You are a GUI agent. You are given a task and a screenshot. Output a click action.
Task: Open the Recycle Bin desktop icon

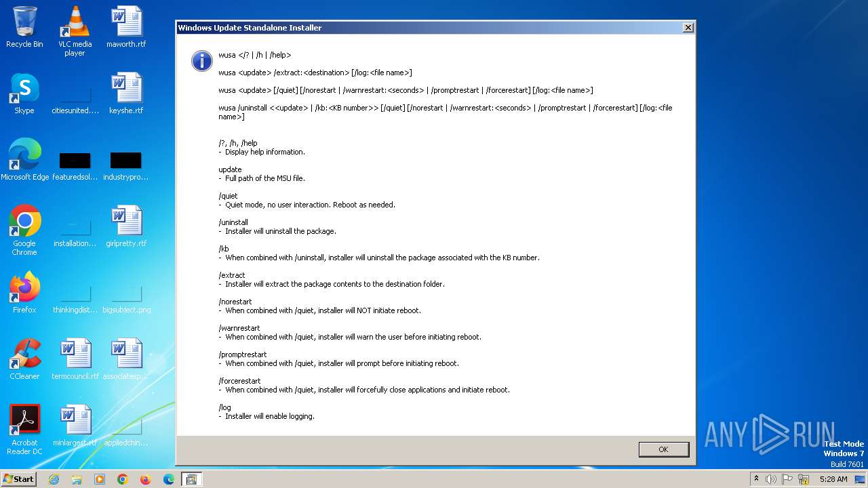click(24, 27)
